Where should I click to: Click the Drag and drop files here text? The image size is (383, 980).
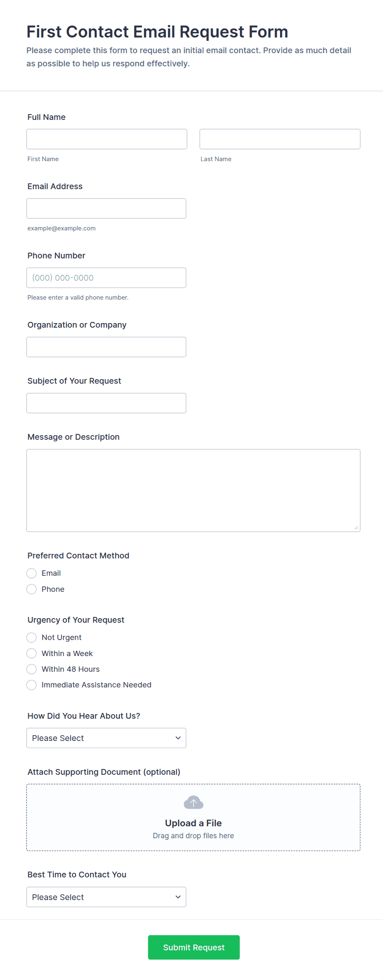(x=193, y=836)
